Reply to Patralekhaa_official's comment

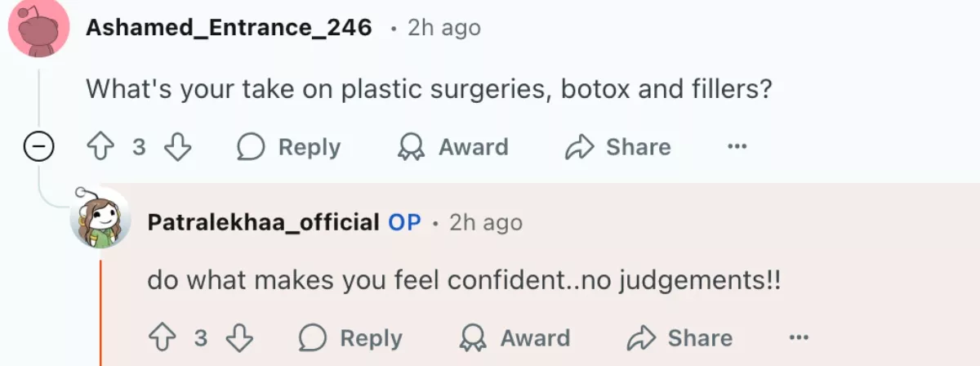click(351, 338)
